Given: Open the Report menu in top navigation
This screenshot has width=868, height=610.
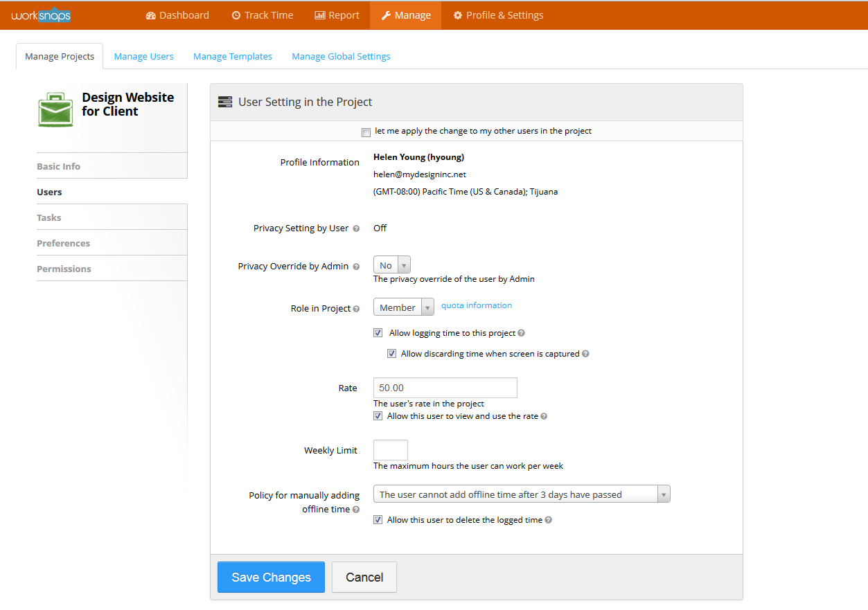Looking at the screenshot, I should point(337,15).
